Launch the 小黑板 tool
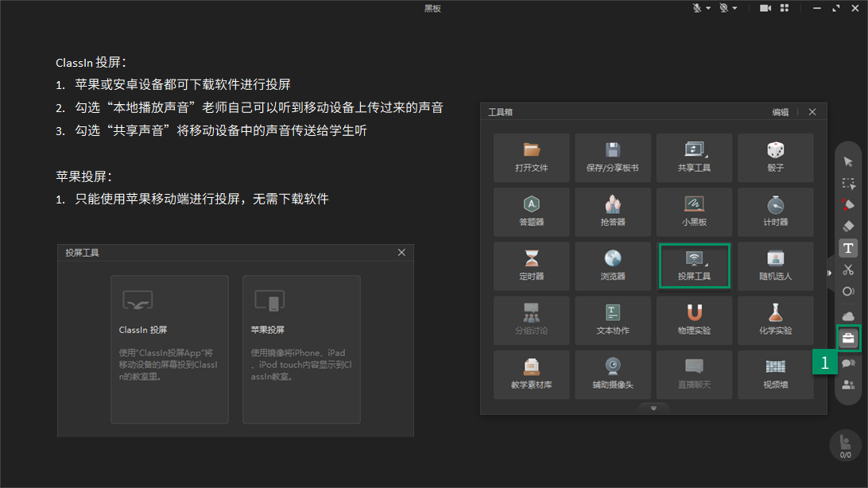Viewport: 868px width, 488px height. [x=694, y=212]
